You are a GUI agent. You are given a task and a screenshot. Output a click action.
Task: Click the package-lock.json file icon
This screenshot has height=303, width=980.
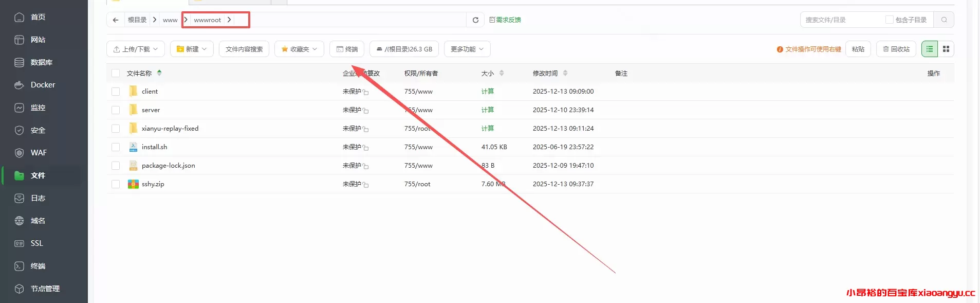133,165
